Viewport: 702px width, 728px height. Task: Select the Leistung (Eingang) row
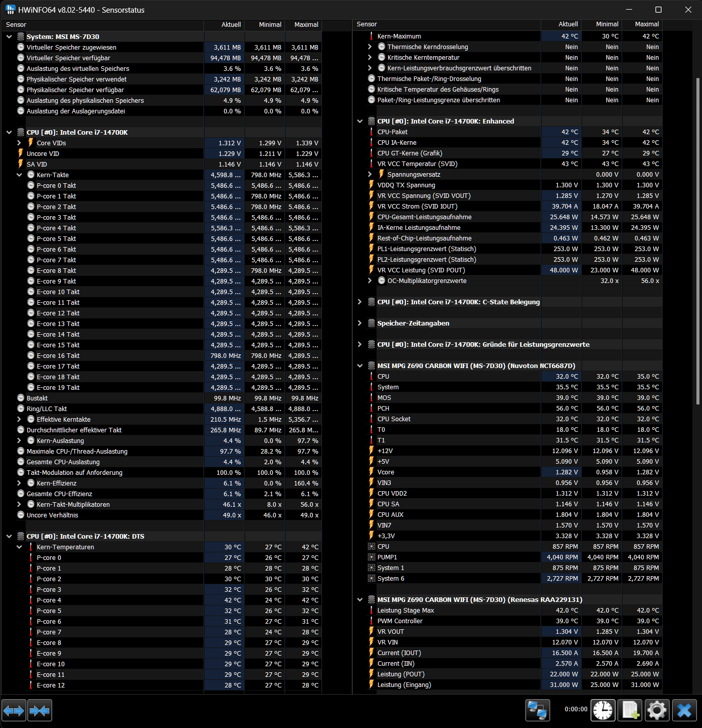(508, 684)
